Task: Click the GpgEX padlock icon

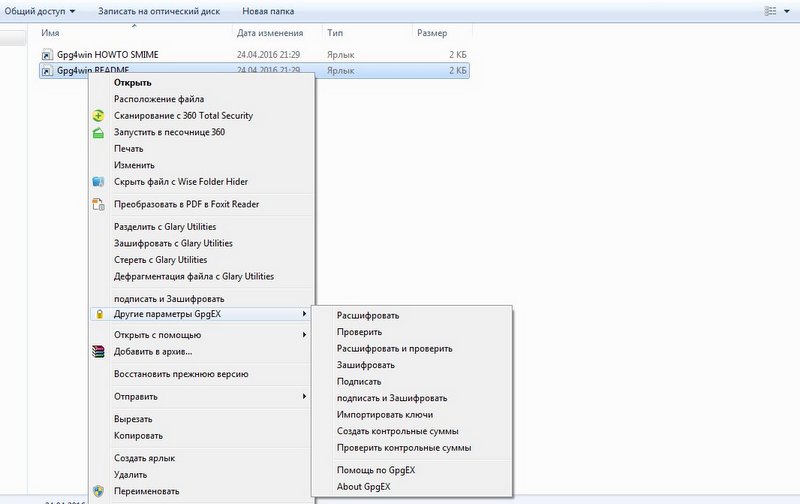Action: (99, 314)
